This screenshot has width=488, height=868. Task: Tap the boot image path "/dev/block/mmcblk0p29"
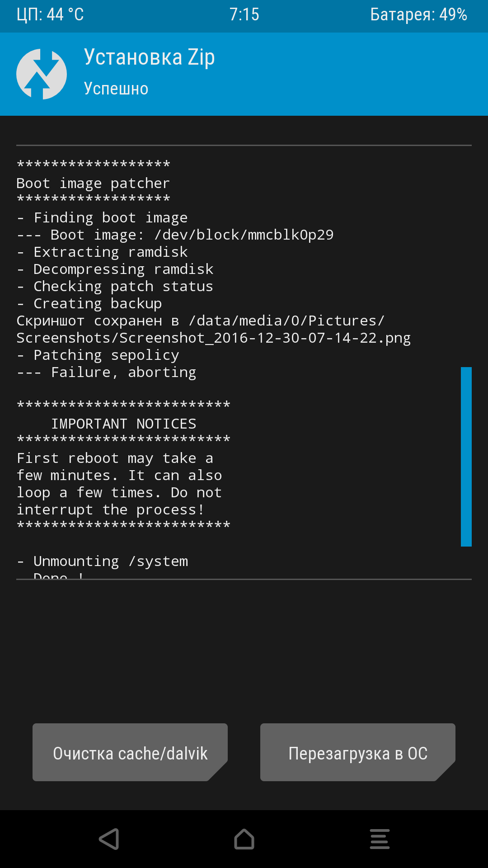pos(244,235)
